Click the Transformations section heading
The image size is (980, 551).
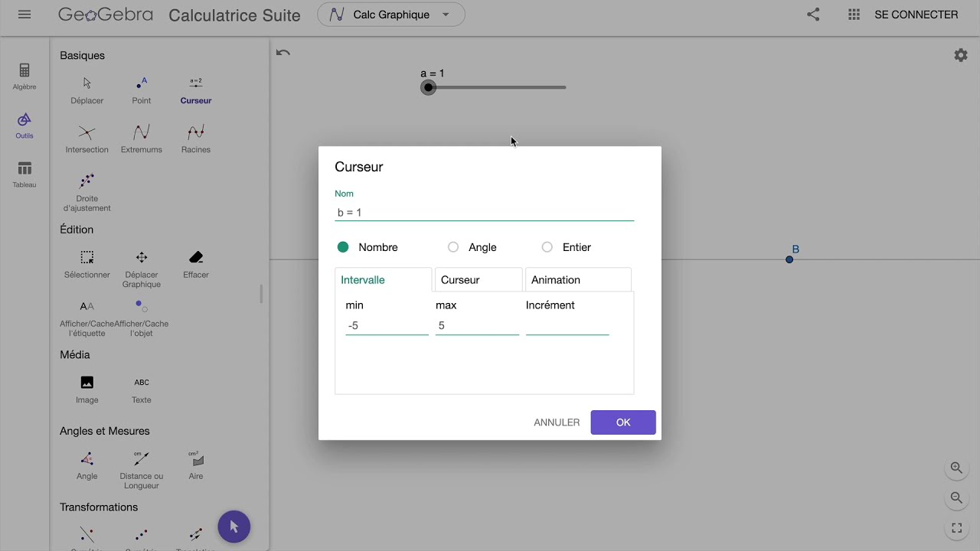99,507
